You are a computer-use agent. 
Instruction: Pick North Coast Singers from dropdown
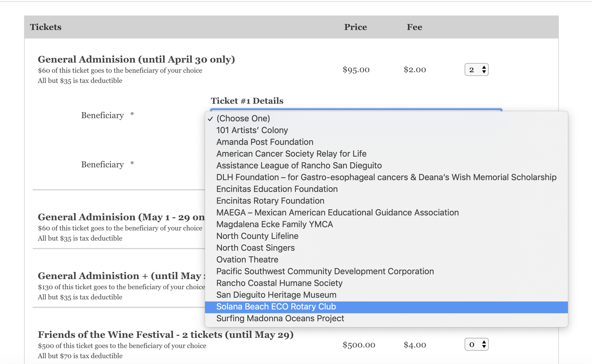point(255,248)
